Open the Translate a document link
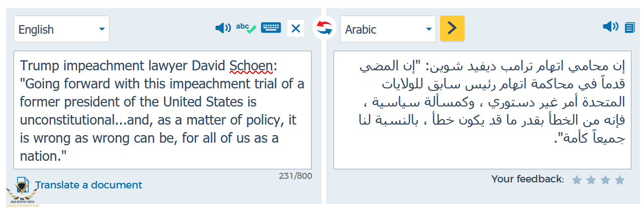This screenshot has height=208, width=644. click(x=88, y=185)
